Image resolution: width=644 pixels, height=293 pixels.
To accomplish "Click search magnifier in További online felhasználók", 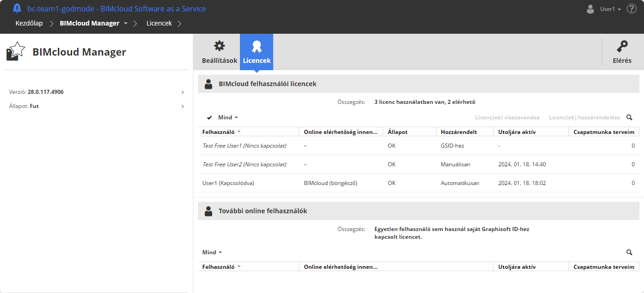I will coord(629,252).
